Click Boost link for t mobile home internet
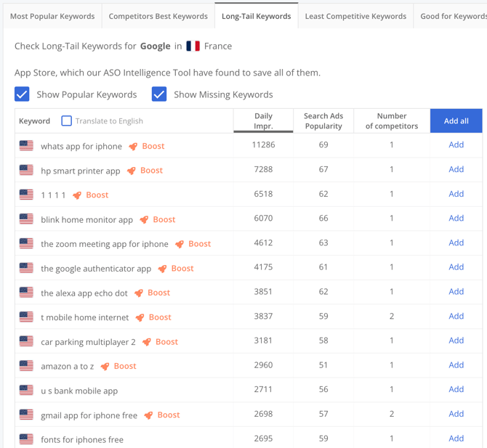Viewport: 487px width, 448px height. point(160,317)
